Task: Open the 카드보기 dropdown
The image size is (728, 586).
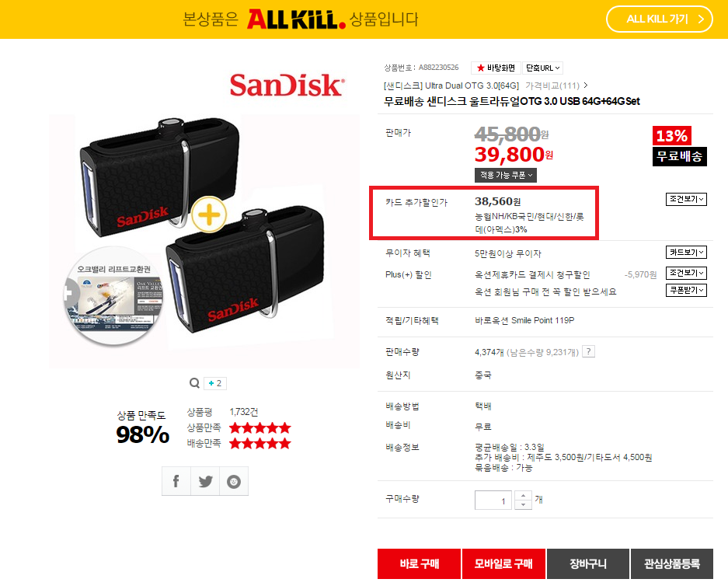Action: pyautogui.click(x=686, y=252)
